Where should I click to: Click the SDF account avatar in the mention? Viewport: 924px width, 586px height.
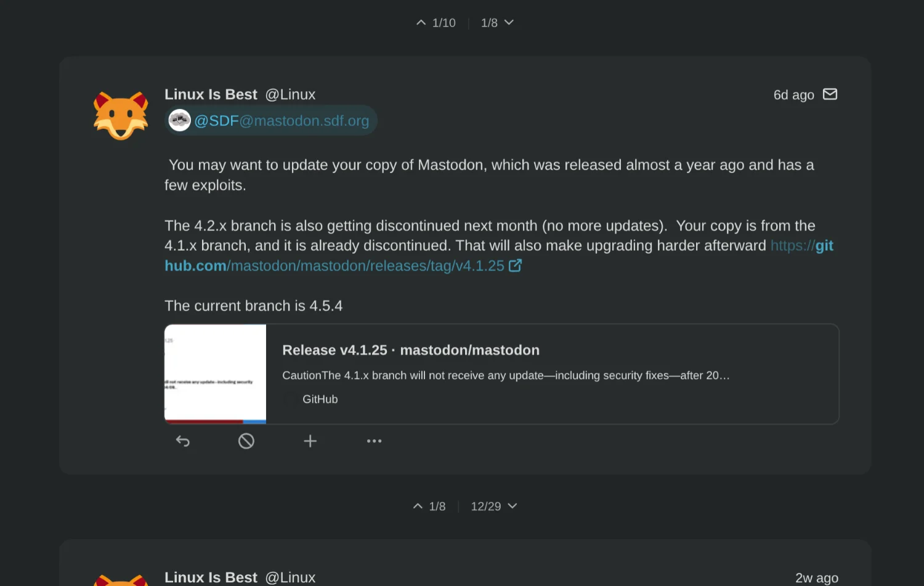(179, 120)
